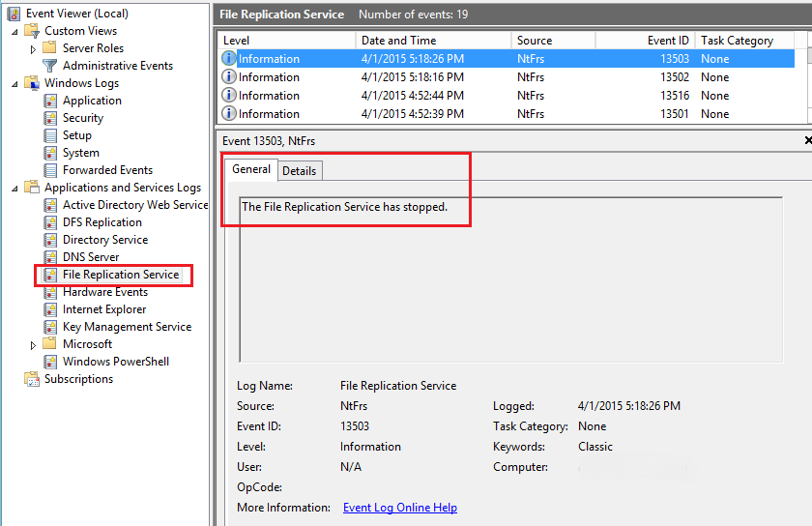
Task: Expand the Microsoft folder node
Action: point(33,345)
